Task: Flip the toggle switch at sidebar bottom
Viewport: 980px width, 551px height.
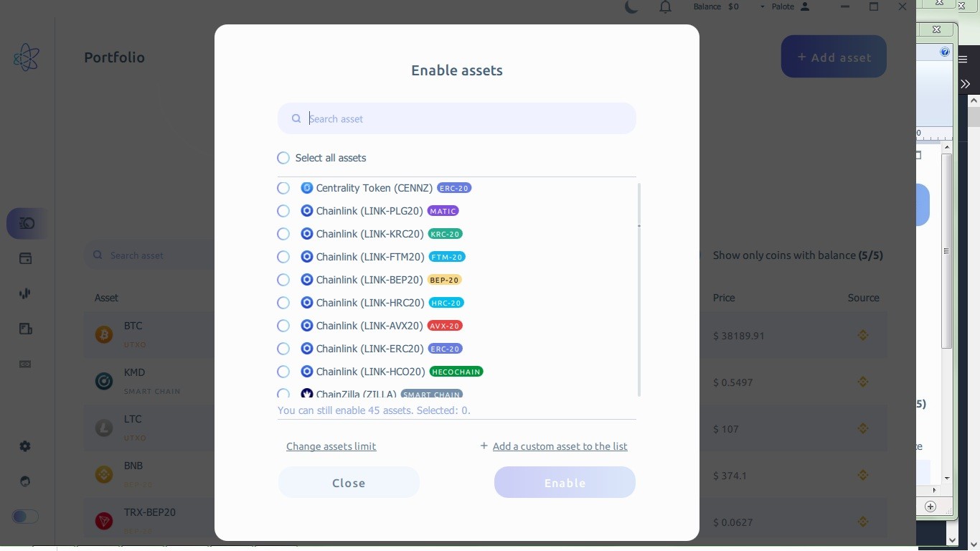Action: [x=25, y=517]
